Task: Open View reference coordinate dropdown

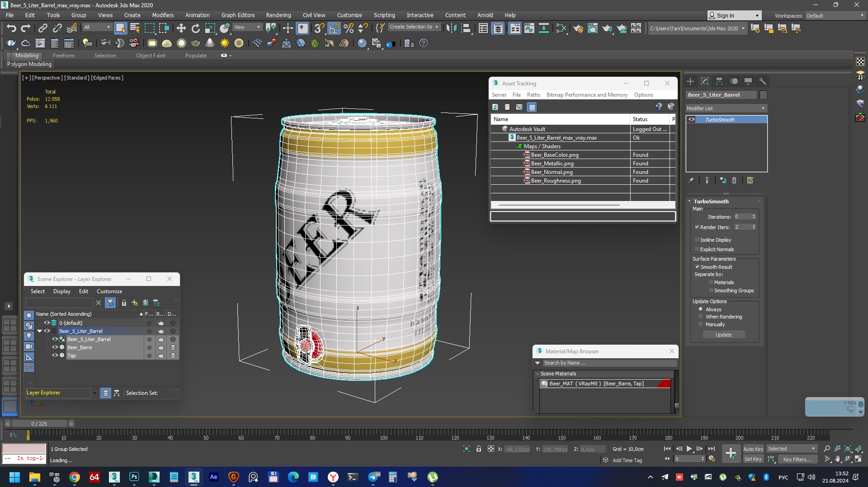Action: click(x=247, y=27)
